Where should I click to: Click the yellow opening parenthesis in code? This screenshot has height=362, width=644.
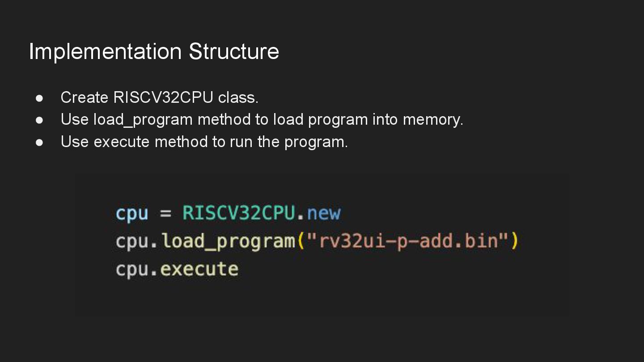(x=301, y=241)
